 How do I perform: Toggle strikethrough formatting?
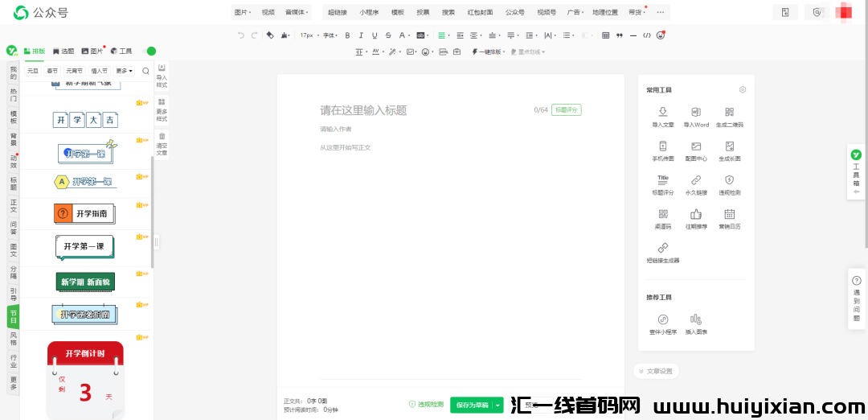tap(388, 35)
